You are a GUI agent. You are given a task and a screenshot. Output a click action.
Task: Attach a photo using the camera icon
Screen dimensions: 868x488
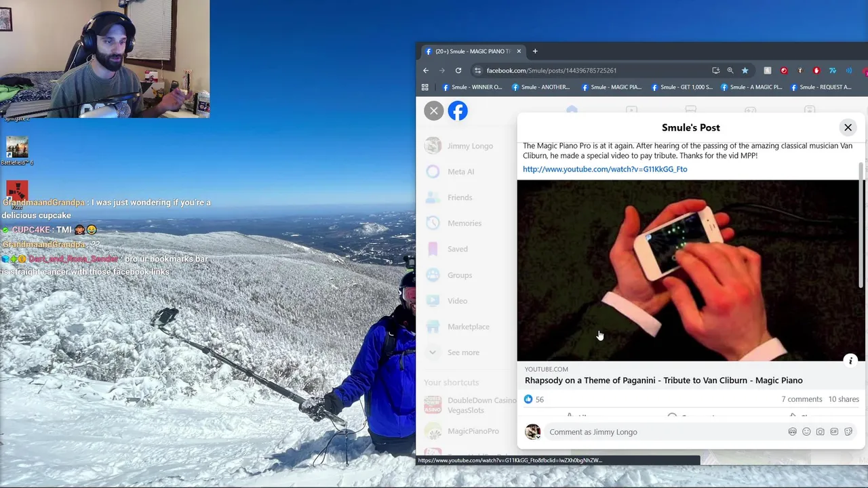(x=820, y=432)
